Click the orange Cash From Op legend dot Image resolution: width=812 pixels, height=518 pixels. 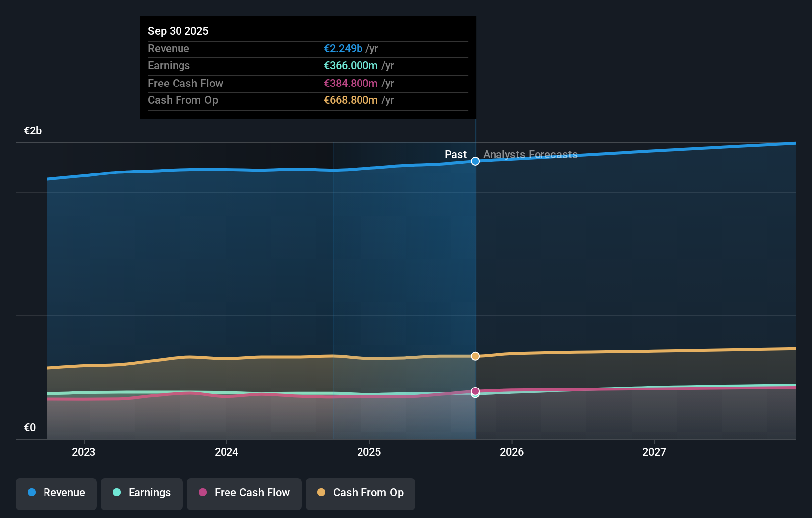(321, 493)
